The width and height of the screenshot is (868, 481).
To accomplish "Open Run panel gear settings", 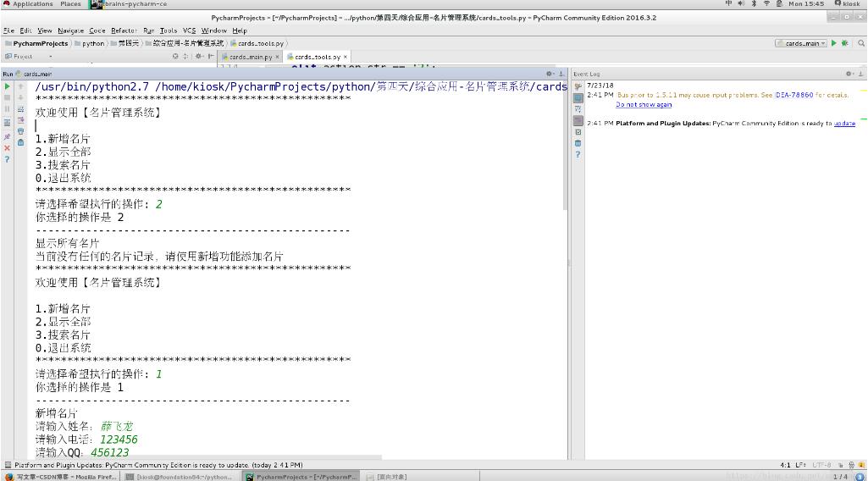I will pyautogui.click(x=550, y=74).
